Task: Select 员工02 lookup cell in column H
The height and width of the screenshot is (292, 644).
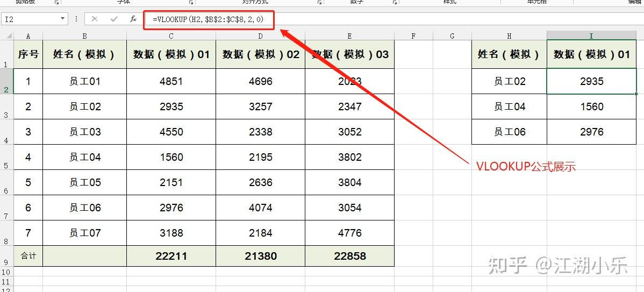Action: [509, 81]
